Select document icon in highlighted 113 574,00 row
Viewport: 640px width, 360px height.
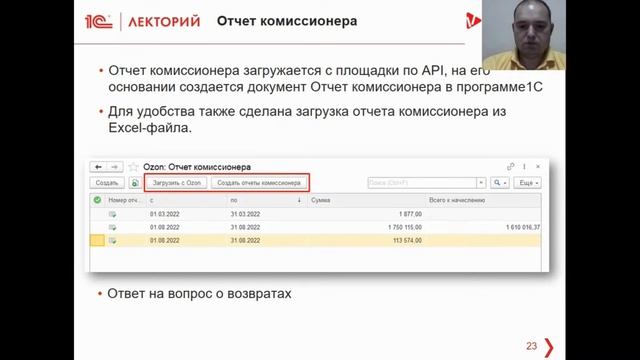tap(112, 241)
